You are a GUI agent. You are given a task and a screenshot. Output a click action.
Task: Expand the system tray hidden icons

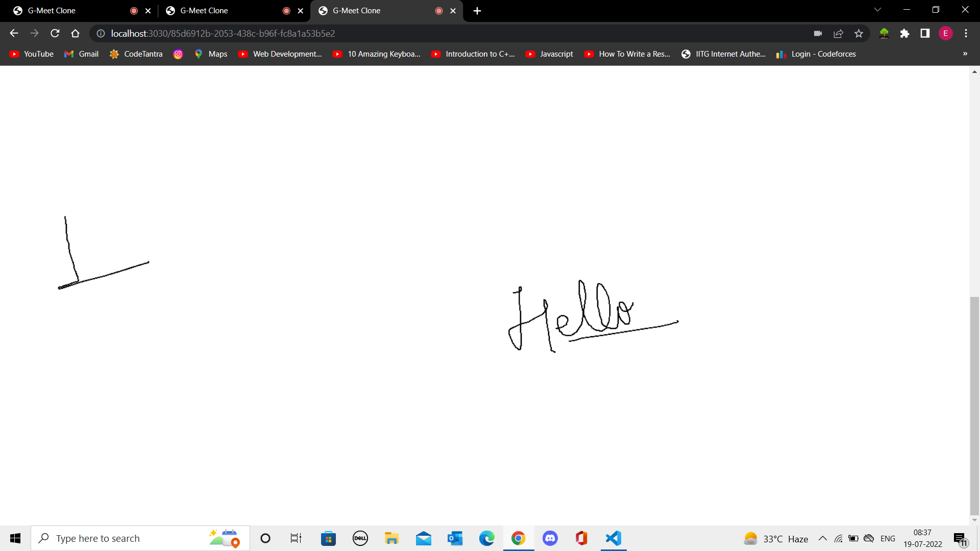[x=822, y=539]
